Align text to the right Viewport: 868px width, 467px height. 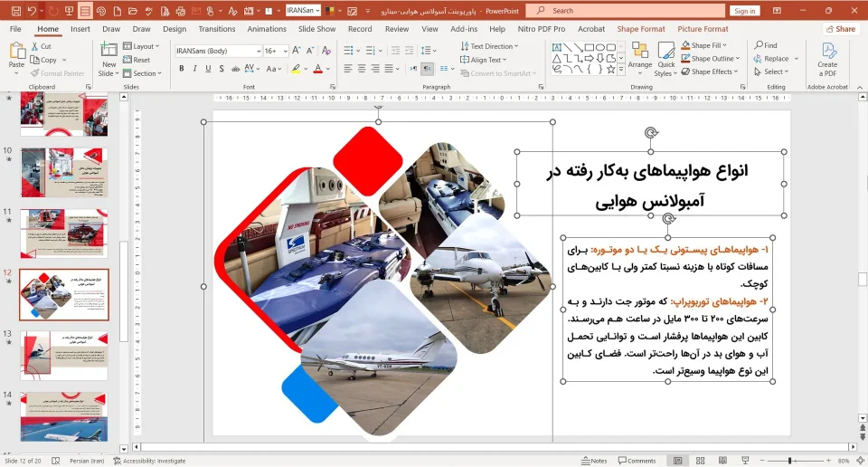[375, 69]
